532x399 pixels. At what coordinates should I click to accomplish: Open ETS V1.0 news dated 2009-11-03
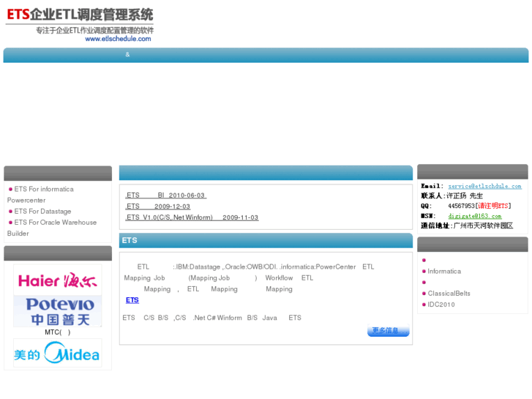coord(192,217)
